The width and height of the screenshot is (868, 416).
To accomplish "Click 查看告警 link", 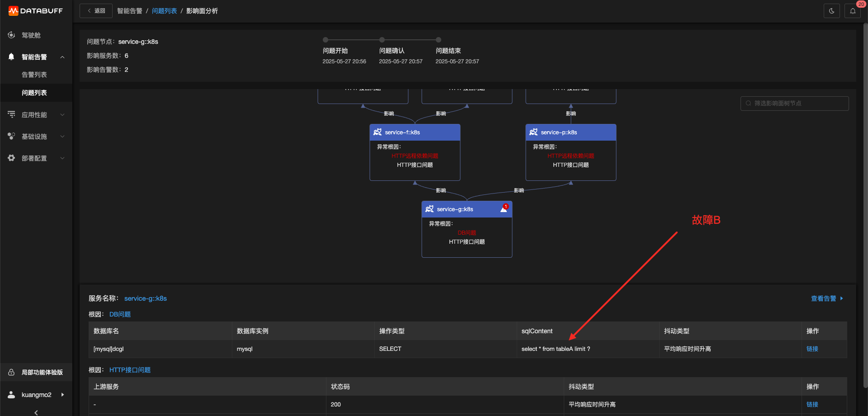I will pos(824,298).
